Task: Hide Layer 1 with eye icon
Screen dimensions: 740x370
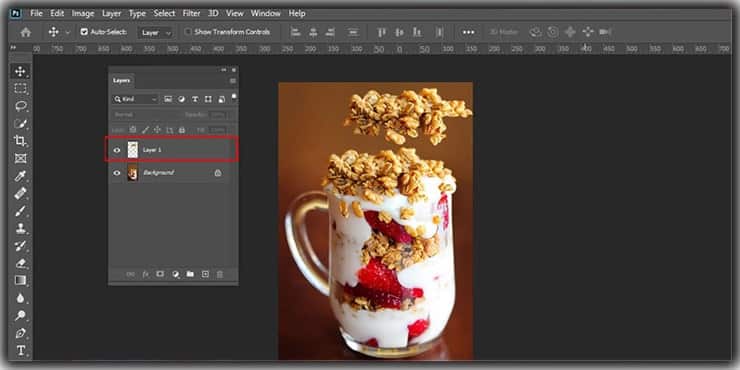Action: tap(117, 150)
